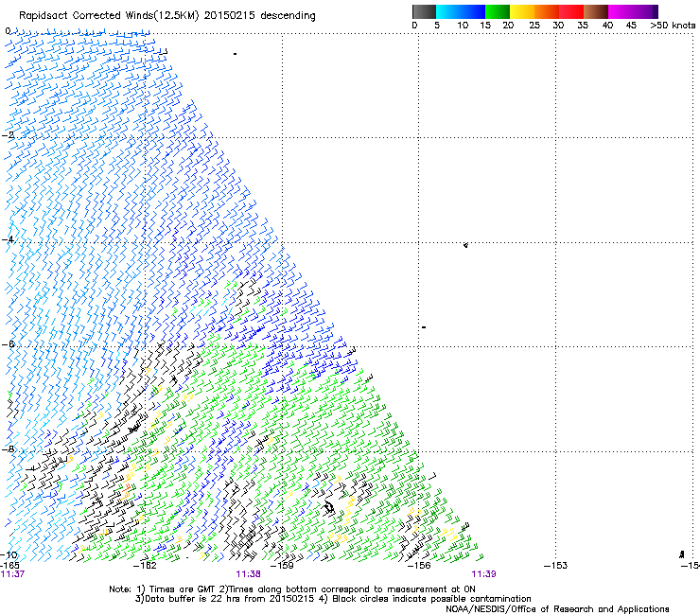Click the purple time label 11:37
Viewport: 700px width, 615px height.
pyautogui.click(x=12, y=574)
